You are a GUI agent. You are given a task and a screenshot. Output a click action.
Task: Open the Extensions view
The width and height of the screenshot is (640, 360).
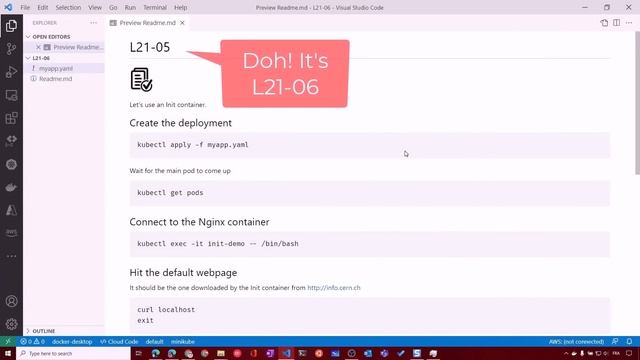coord(11,118)
